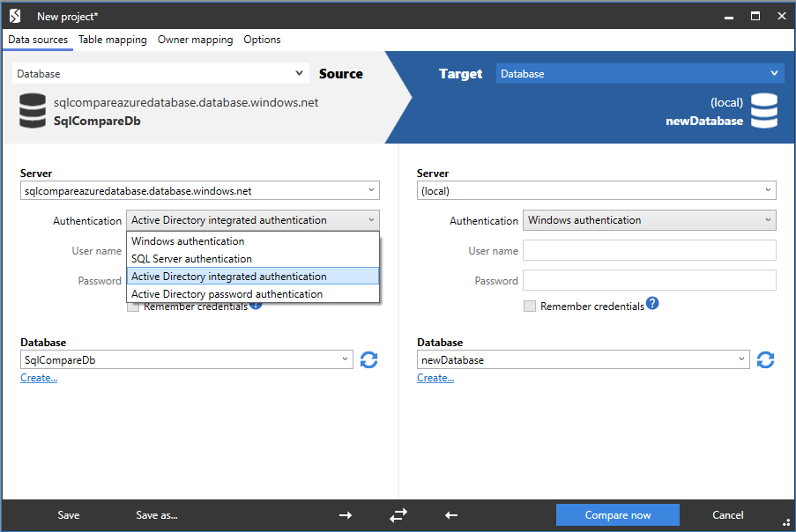Go to the Options tab

tap(262, 40)
